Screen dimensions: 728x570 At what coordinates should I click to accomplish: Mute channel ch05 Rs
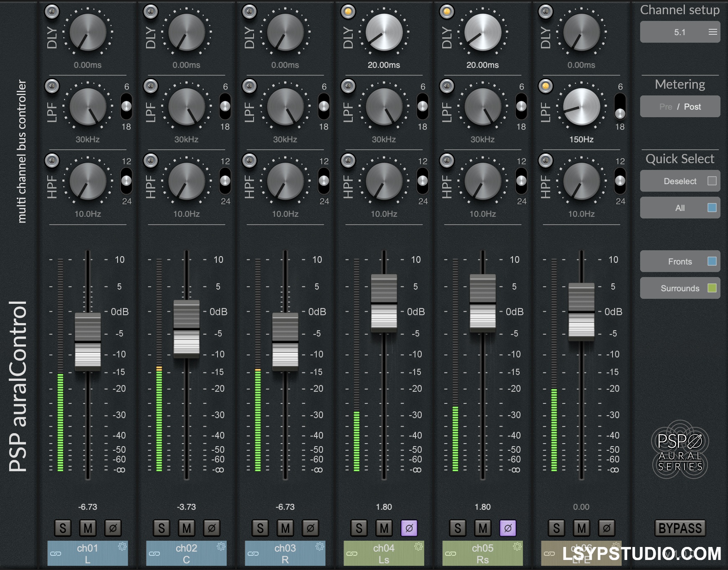(x=483, y=528)
